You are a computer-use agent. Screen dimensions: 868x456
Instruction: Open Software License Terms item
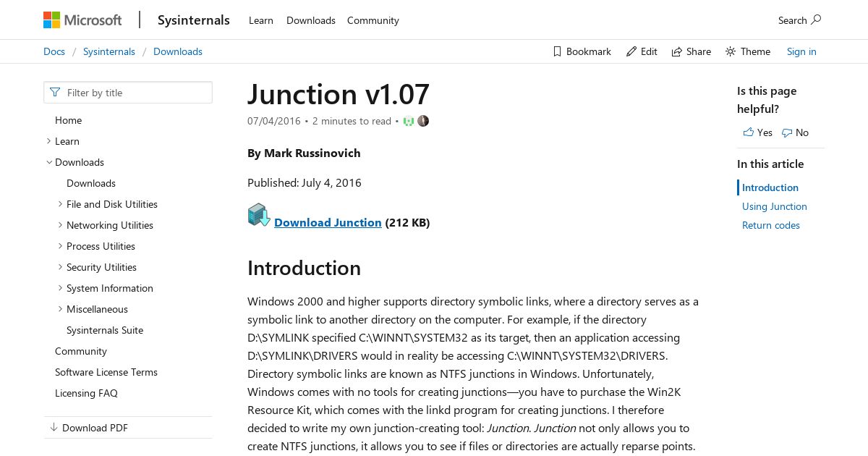coord(106,372)
